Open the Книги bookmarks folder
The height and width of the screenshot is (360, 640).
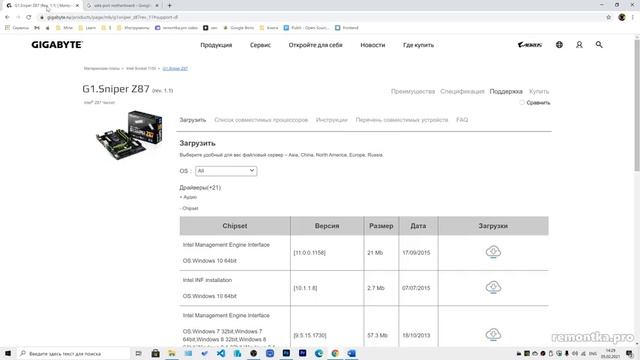coord(269,28)
